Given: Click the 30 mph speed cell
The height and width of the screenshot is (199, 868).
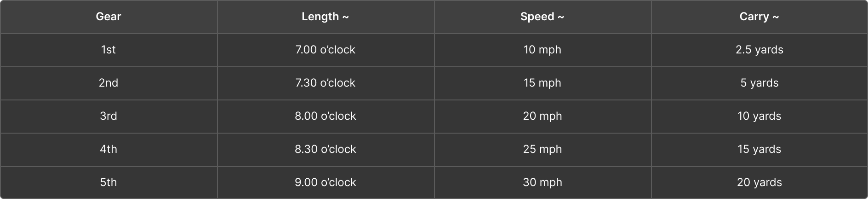Looking at the screenshot, I should (542, 182).
